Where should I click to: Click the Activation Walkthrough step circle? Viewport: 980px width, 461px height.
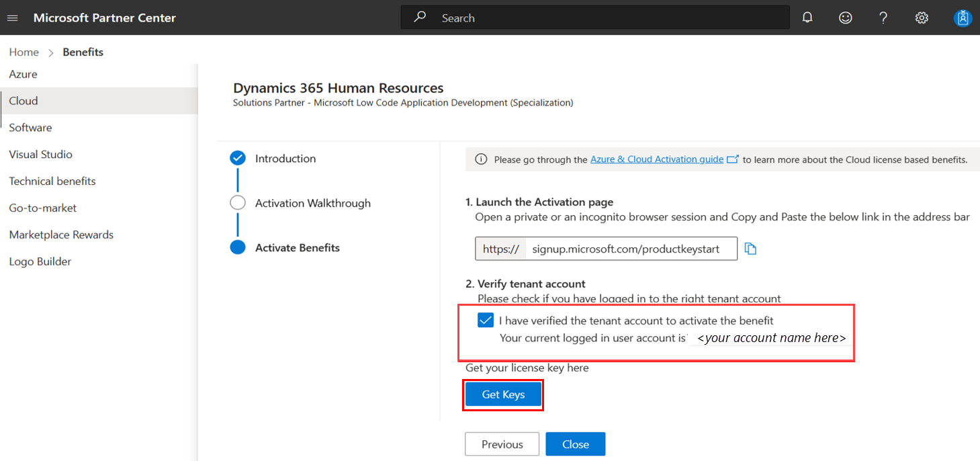pos(238,203)
